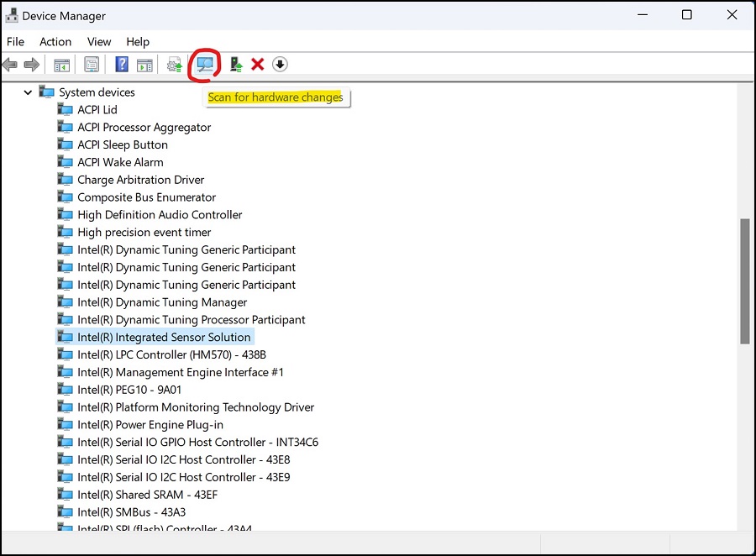
Task: Select the ACPI Lid device
Action: 97,109
